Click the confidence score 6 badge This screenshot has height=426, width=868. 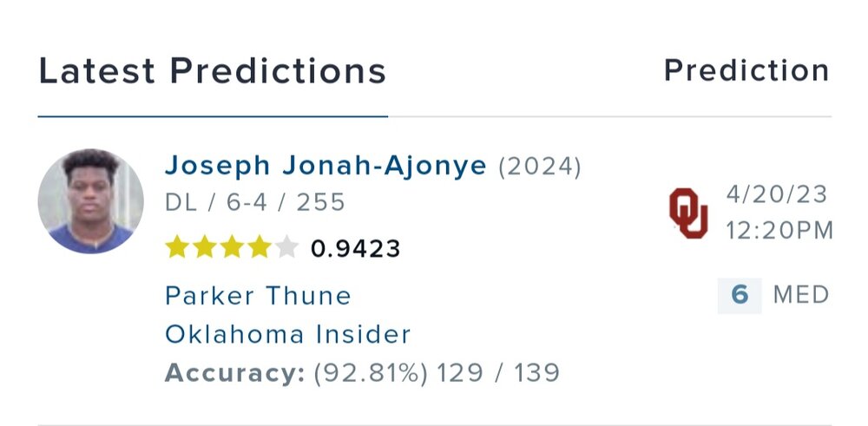click(x=740, y=295)
